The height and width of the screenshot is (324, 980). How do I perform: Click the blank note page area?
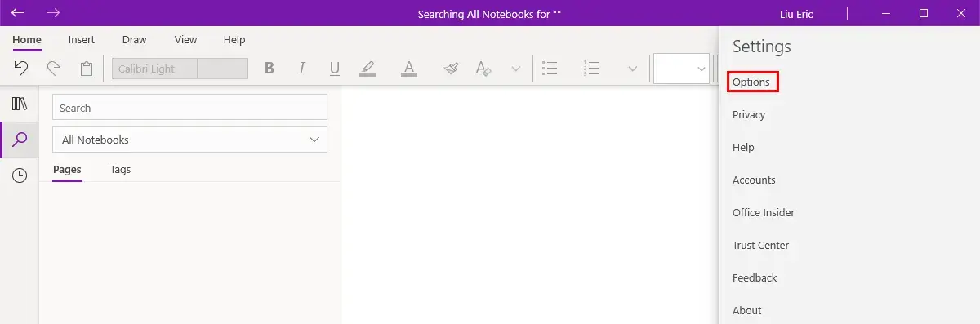click(529, 204)
